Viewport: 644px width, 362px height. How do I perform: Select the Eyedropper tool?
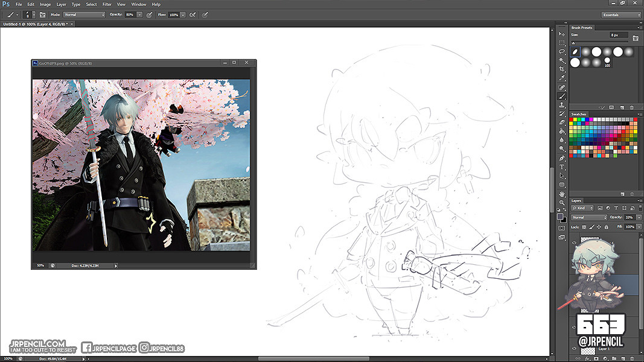pyautogui.click(x=562, y=78)
